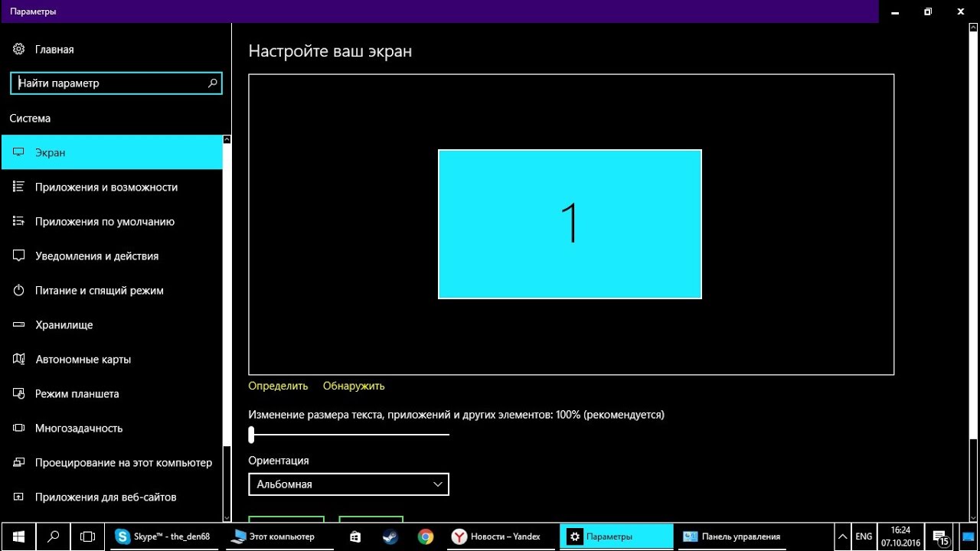Click the Найти параметр search field
The height and width of the screenshot is (551, 980).
click(116, 83)
